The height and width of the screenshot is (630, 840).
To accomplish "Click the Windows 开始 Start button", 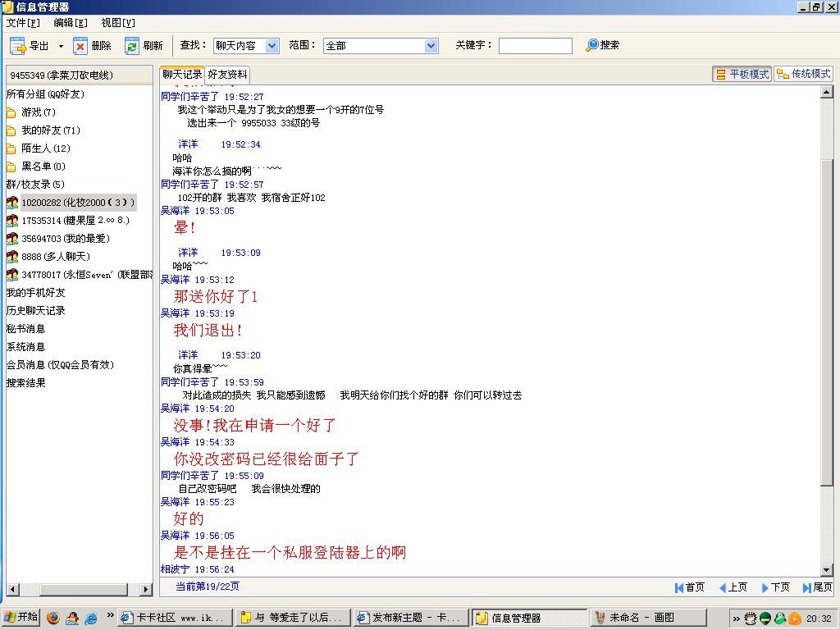I will 21,617.
